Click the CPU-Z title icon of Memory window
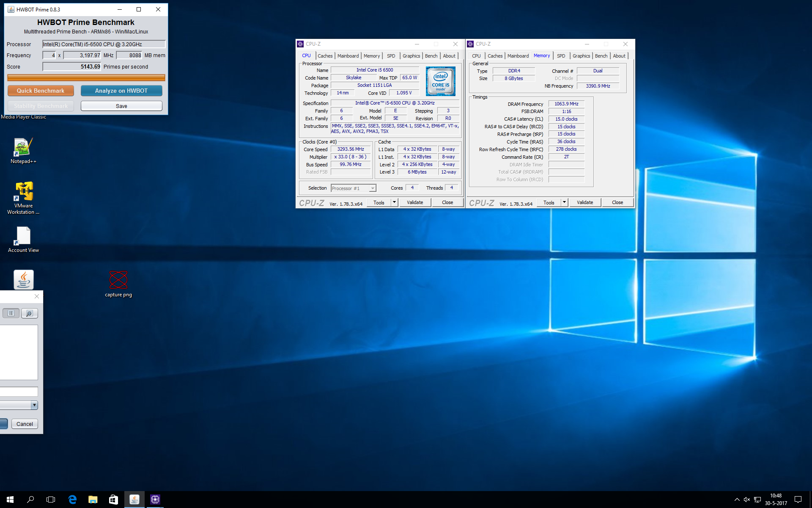This screenshot has height=508, width=812. pos(470,44)
